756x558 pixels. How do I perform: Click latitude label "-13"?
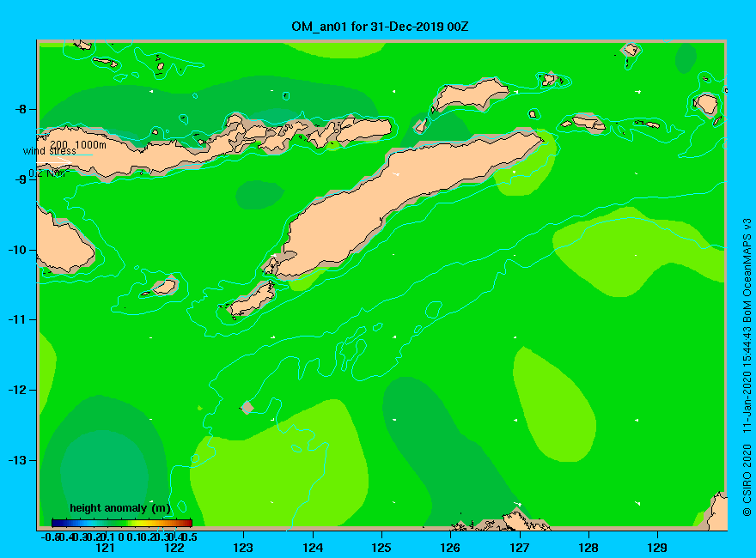click(17, 461)
